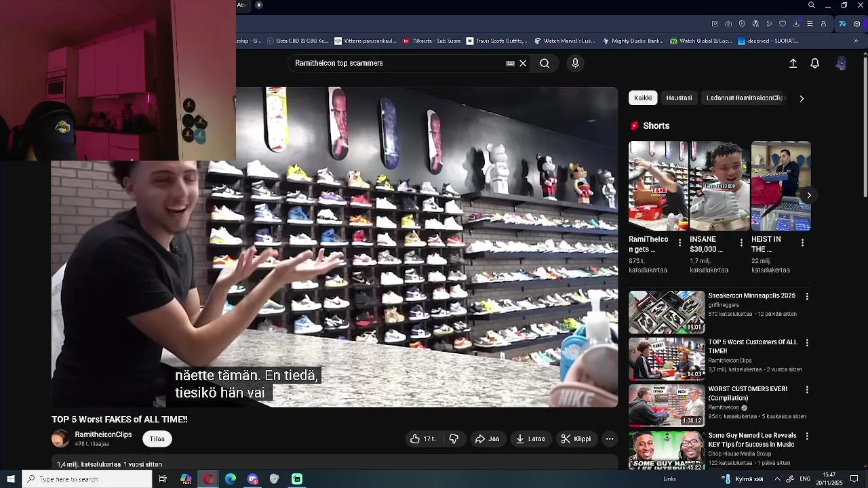Select the 'Ladannut RamitheiconClips' filter chip
Image resolution: width=868 pixels, height=488 pixels.
[746, 98]
